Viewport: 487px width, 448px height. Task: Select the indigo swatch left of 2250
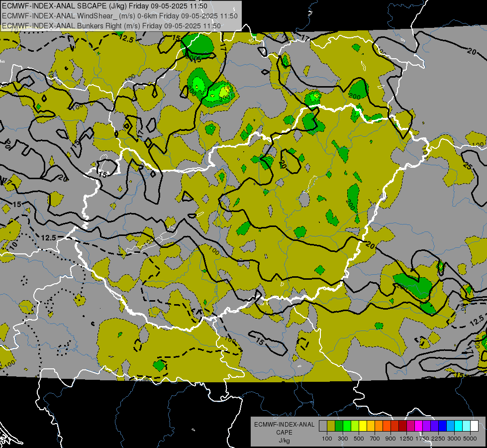(x=434, y=426)
